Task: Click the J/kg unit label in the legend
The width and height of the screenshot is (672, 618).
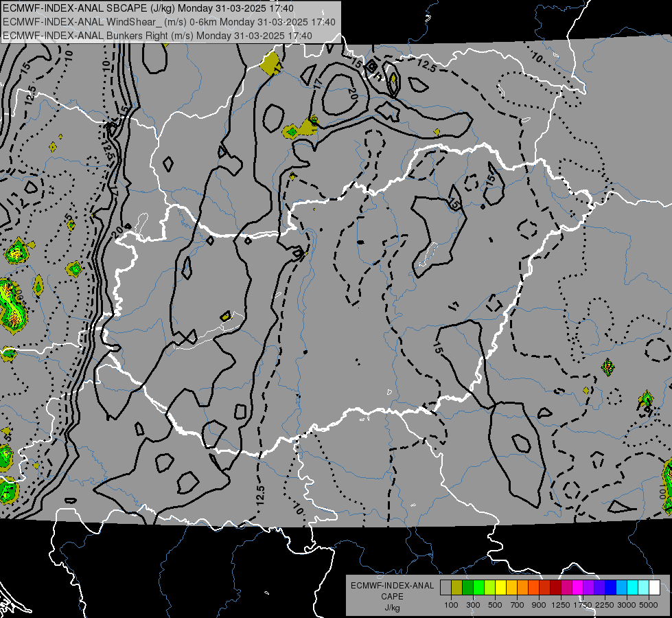Action: 393,608
